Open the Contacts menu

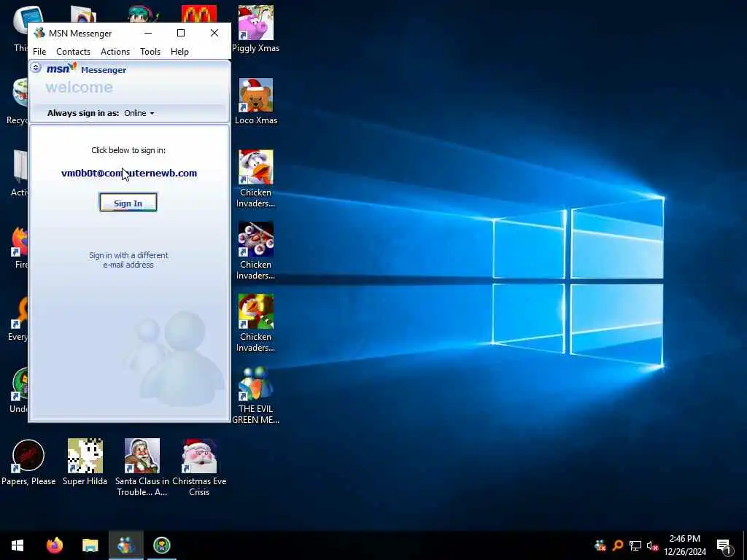[73, 52]
